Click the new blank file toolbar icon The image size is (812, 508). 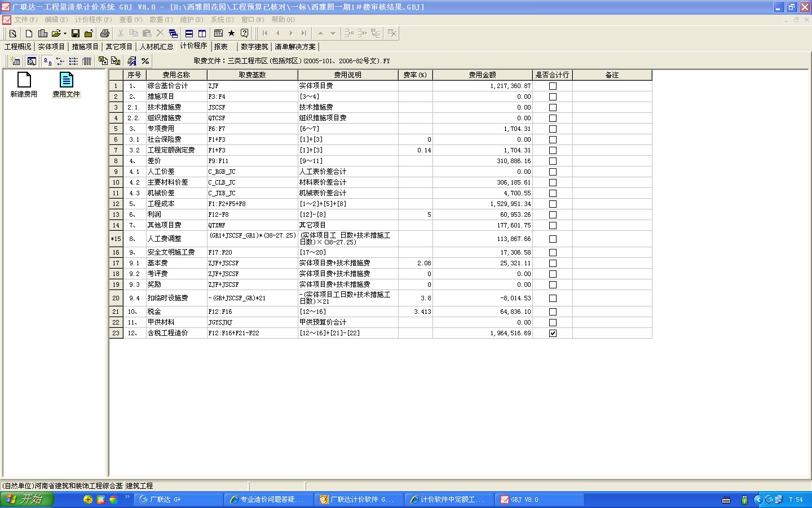coord(29,33)
